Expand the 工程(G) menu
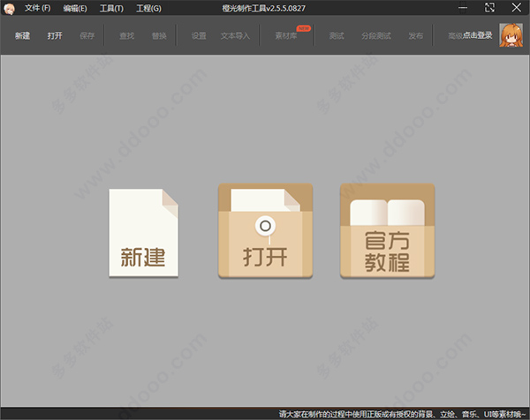This screenshot has width=530, height=420. 148,8
